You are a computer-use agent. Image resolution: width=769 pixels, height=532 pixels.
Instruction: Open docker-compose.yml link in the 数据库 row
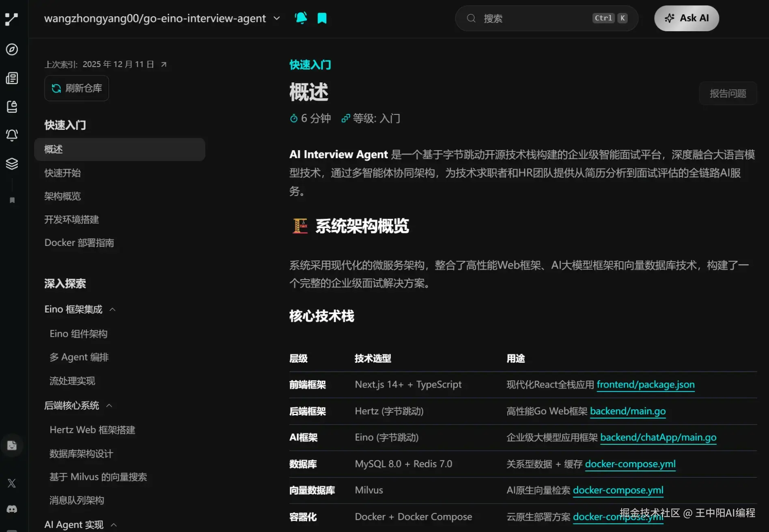[630, 464]
